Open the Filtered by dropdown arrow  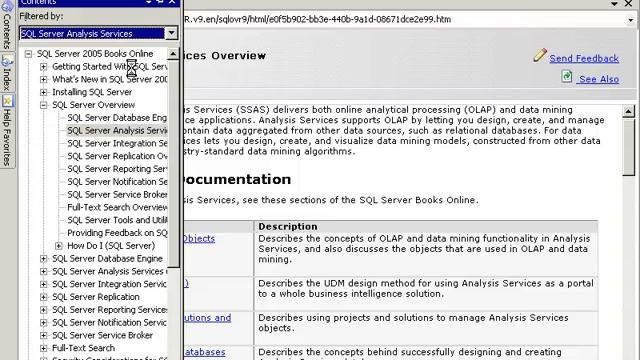[x=172, y=33]
